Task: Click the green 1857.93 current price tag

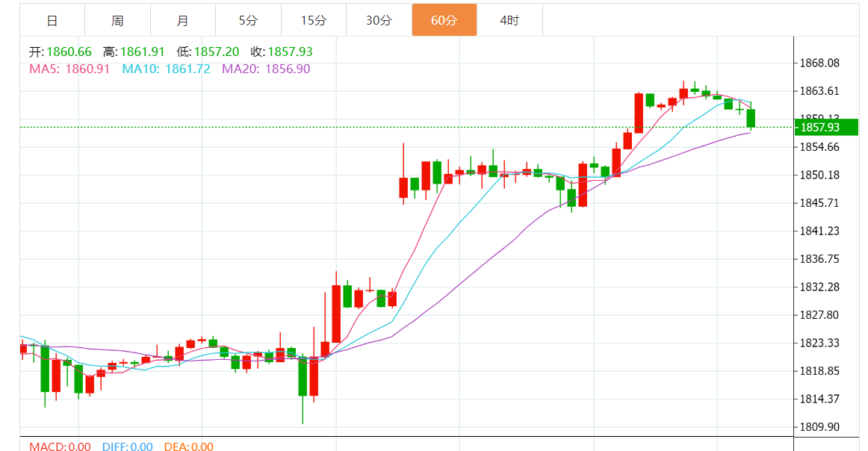Action: [x=819, y=128]
